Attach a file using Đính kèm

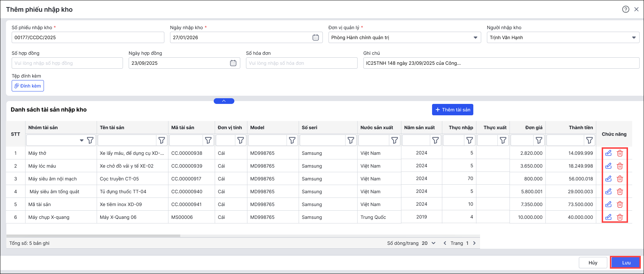(x=28, y=86)
